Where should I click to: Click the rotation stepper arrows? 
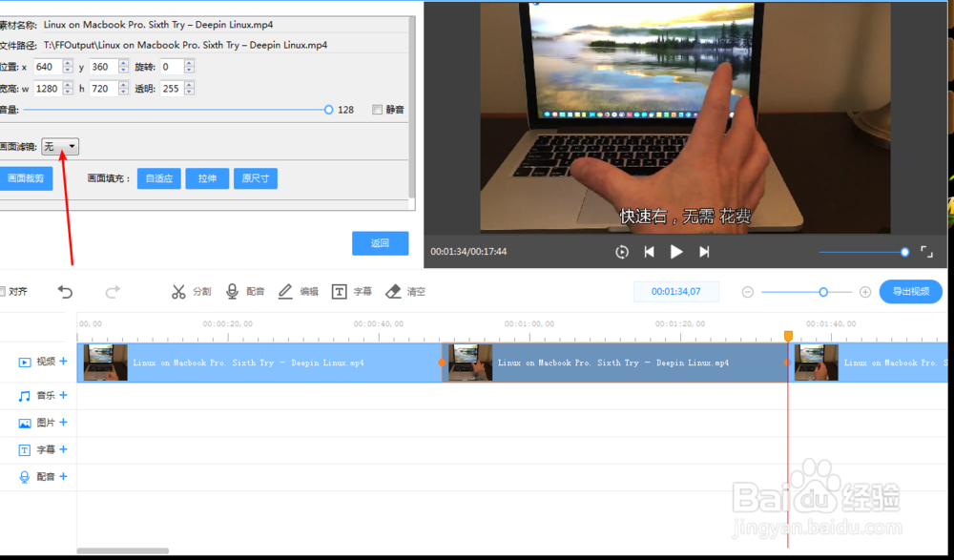[x=189, y=67]
